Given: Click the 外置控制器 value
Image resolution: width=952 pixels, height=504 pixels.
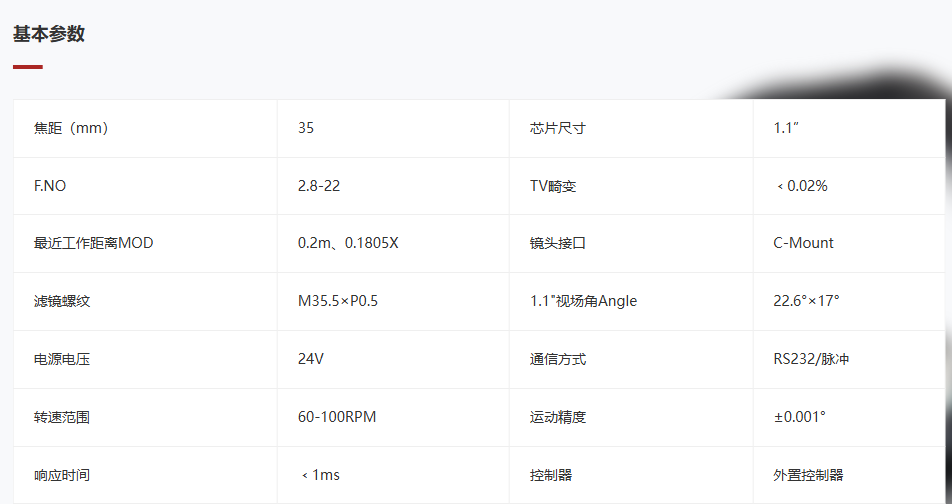Looking at the screenshot, I should point(808,475).
